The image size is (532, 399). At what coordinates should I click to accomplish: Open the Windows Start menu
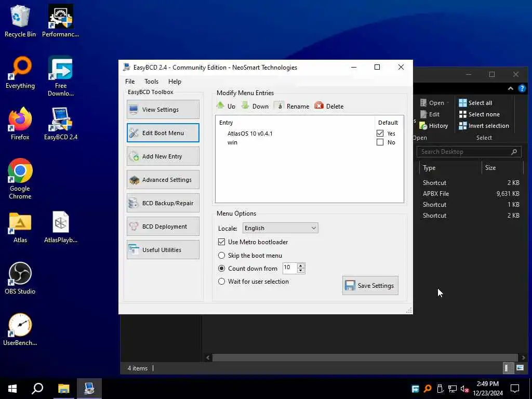12,389
